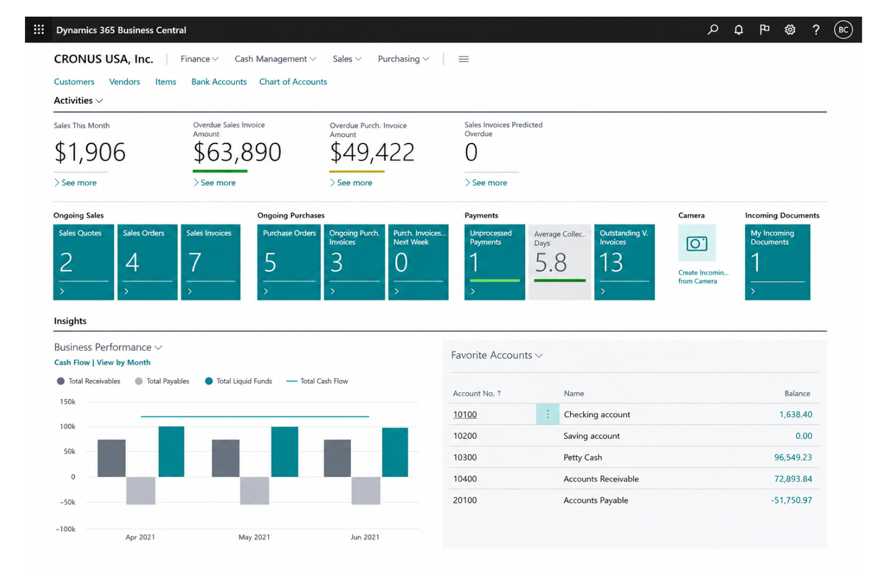882x588 pixels.
Task: Expand the Cash Management menu
Action: tap(275, 59)
